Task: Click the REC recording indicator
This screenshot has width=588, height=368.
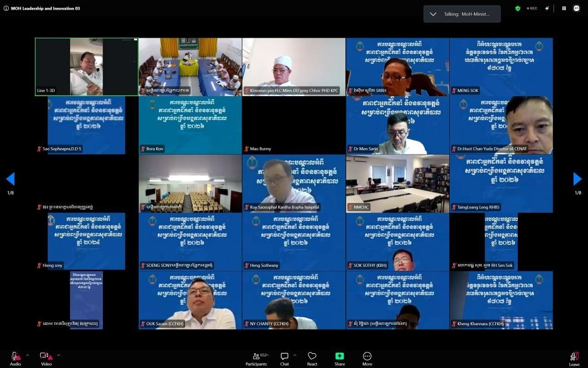Action: [x=532, y=8]
